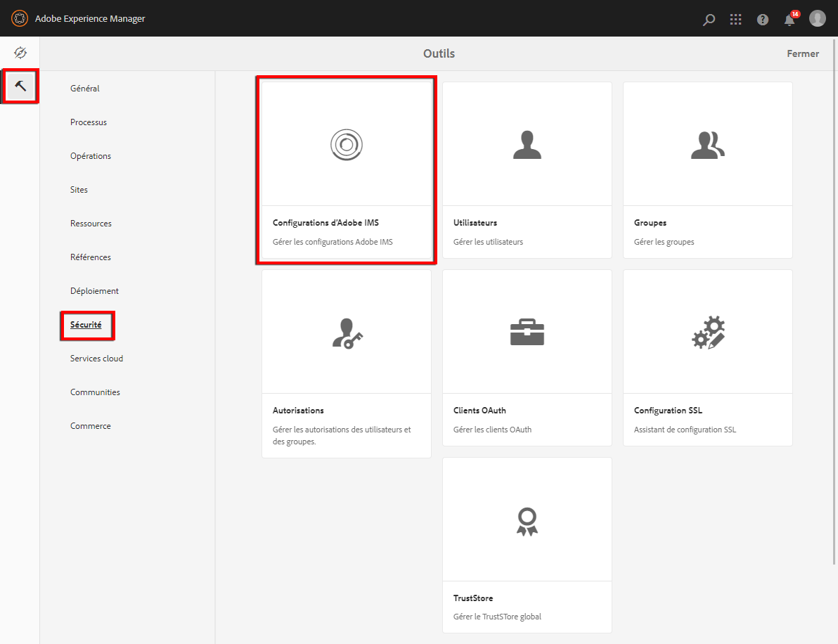
Task: Select Général in the tools menu
Action: click(x=85, y=88)
